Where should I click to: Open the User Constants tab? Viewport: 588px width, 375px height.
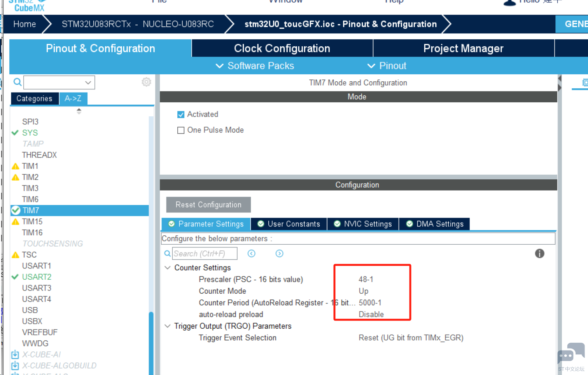(x=289, y=224)
